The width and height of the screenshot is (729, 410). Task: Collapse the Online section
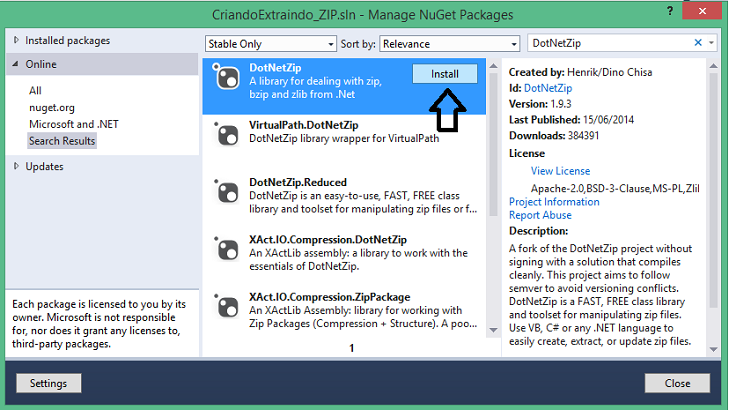(x=16, y=64)
